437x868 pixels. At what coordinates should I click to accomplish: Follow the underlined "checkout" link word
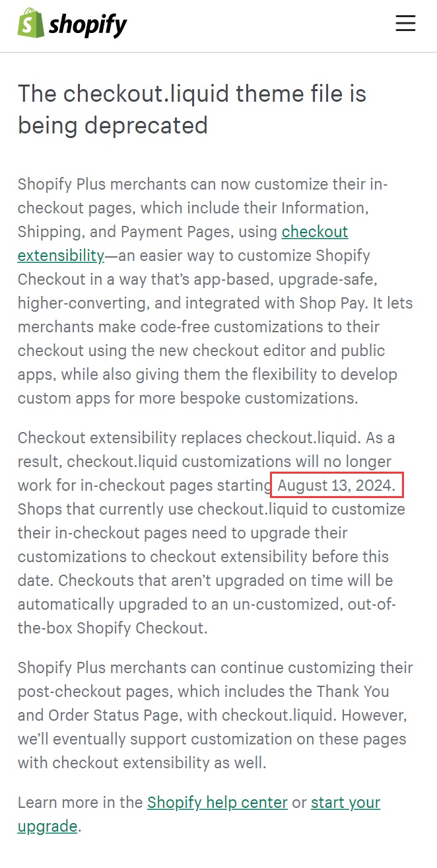pos(315,232)
